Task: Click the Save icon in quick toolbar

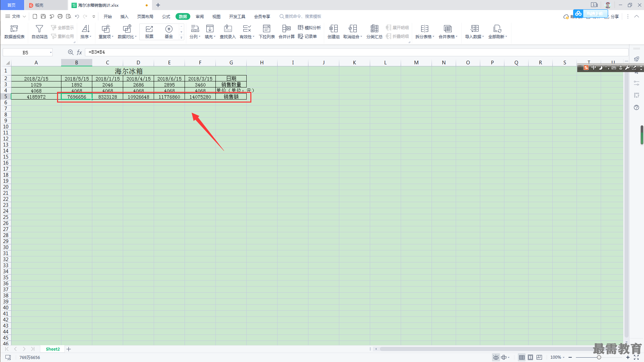Action: coord(43,16)
